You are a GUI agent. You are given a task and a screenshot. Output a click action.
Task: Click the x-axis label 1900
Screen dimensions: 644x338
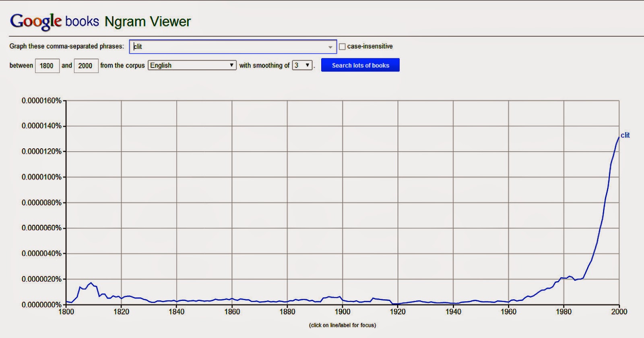(343, 311)
